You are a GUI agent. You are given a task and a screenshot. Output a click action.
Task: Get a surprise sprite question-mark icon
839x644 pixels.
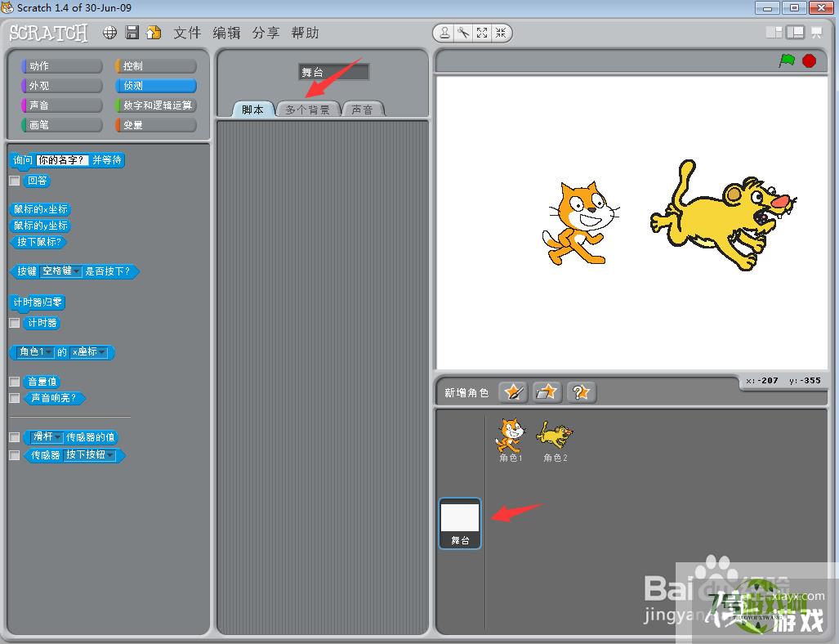(581, 392)
